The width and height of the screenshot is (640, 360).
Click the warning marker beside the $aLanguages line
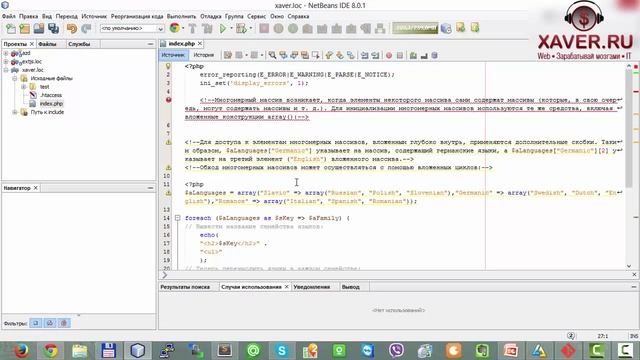click(168, 193)
